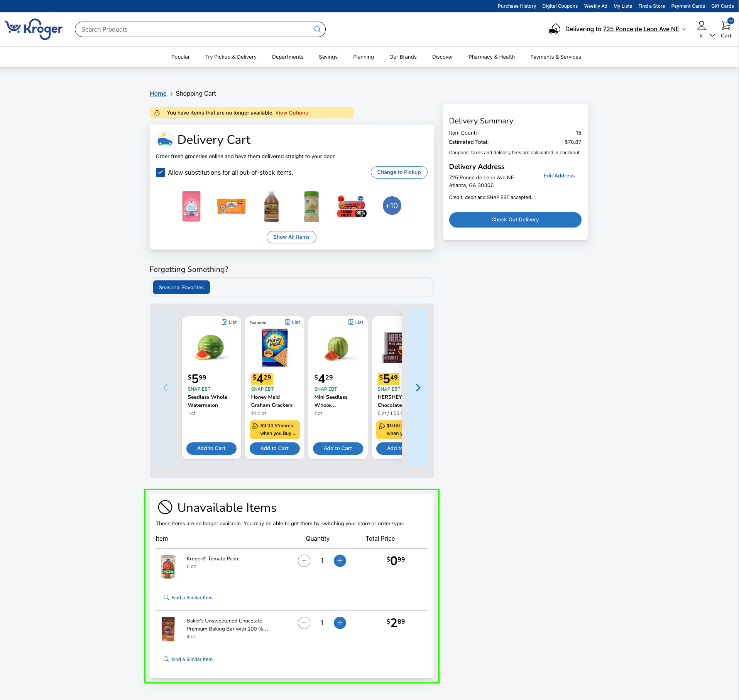Screen dimensions: 739x700
Task: Go to next carousel products arrow
Action: [418, 388]
